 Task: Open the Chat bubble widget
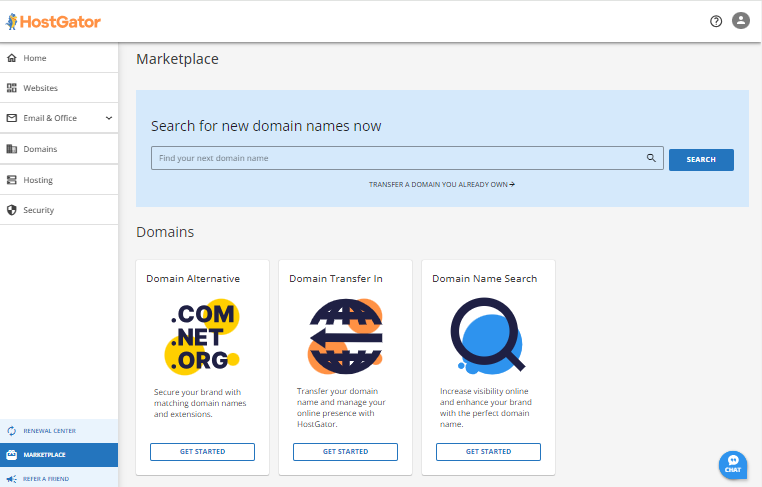[x=733, y=465]
